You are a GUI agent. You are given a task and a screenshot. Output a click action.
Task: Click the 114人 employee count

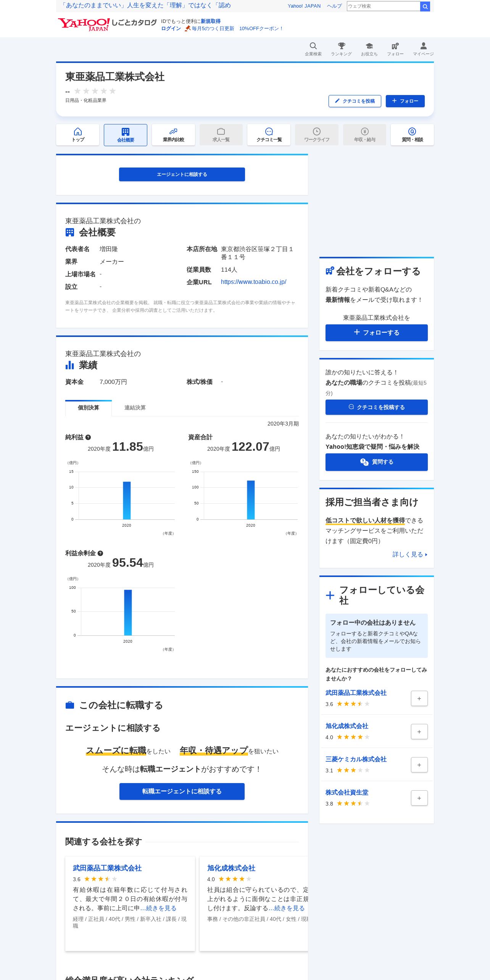tap(229, 270)
